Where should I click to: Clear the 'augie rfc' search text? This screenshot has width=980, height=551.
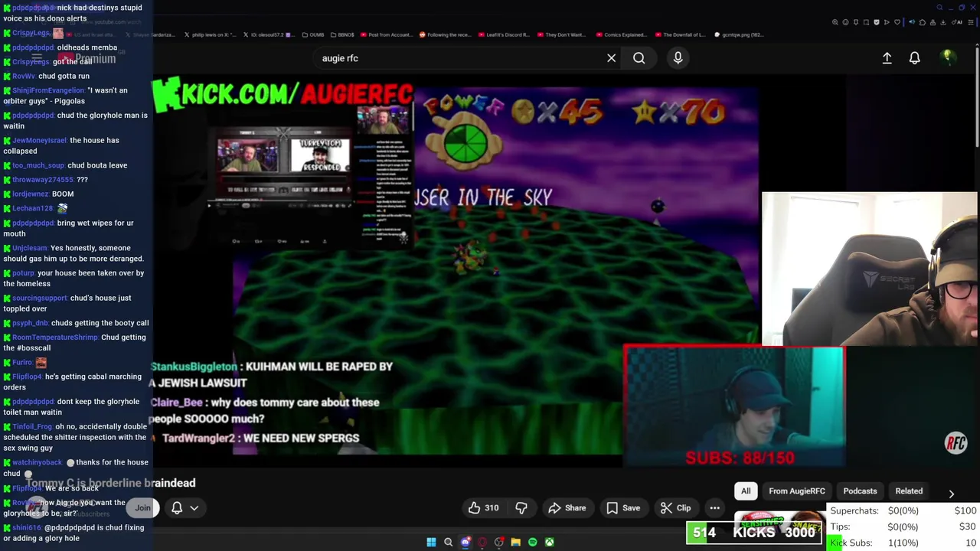coord(611,58)
